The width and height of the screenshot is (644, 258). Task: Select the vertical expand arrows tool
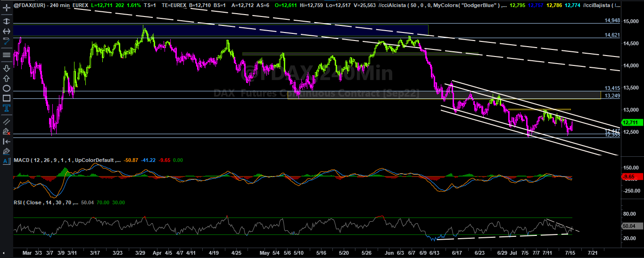pos(6,21)
